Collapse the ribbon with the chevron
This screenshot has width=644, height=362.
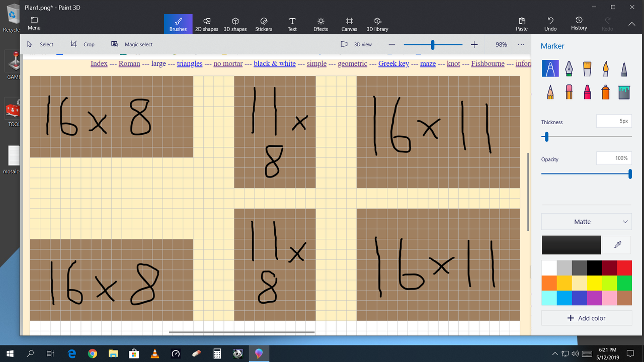coord(631,24)
